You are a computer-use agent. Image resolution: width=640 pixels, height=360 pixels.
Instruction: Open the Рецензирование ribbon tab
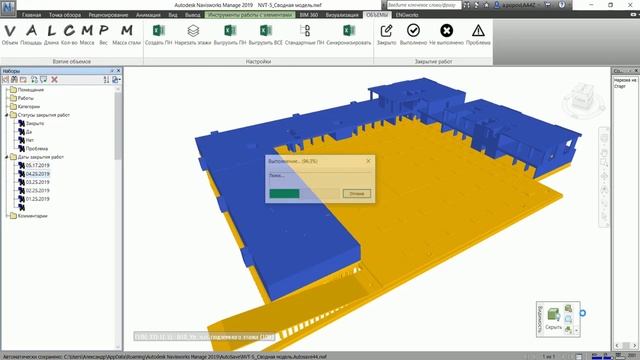pos(108,15)
